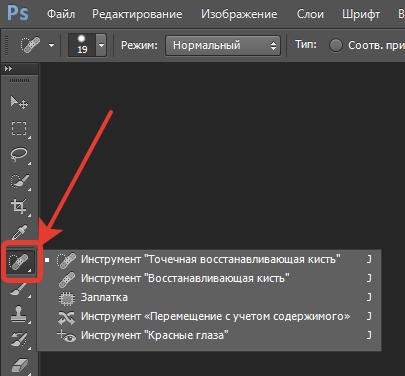This screenshot has height=376, width=405.
Task: Click the tools panel grip handle
Action: (19, 81)
